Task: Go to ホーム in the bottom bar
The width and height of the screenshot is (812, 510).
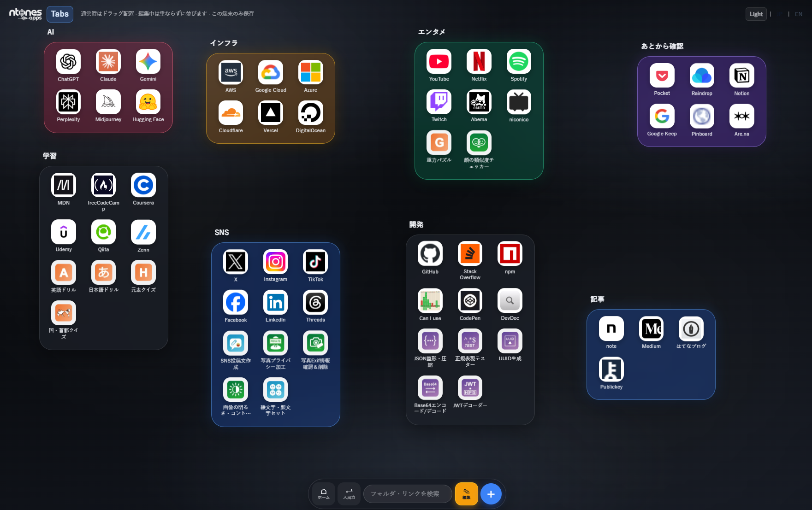Action: pos(324,494)
